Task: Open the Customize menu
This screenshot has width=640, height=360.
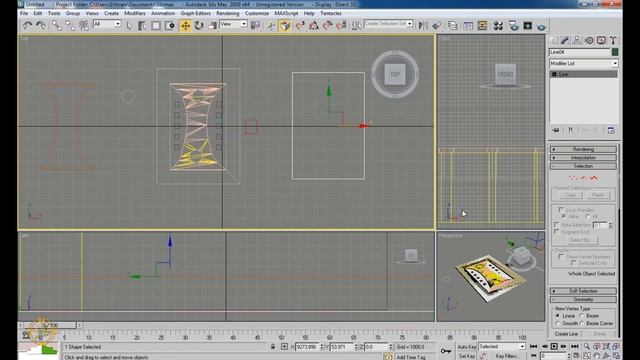Action: coord(257,13)
